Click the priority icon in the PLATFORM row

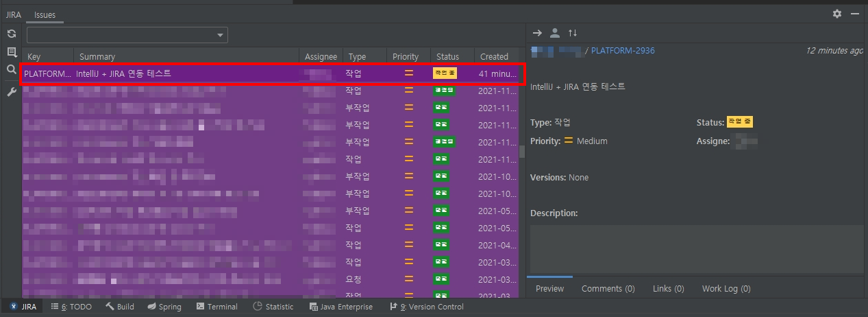[408, 73]
